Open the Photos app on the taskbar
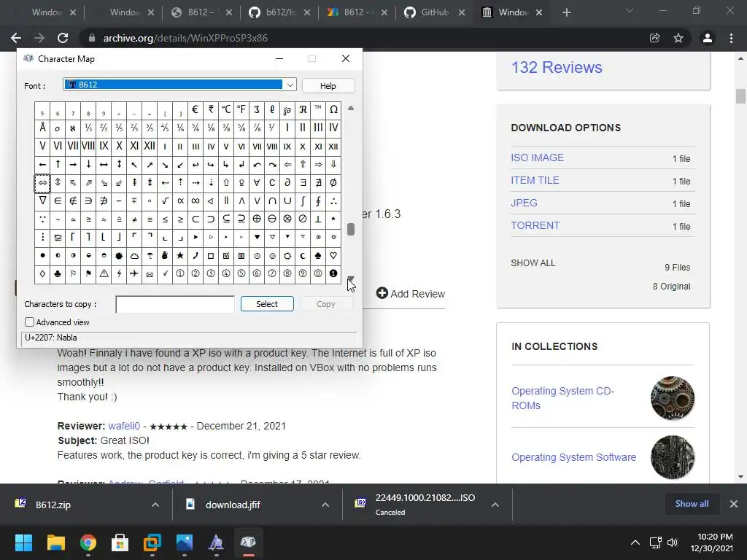Screen dimensions: 747x560 point(185,542)
